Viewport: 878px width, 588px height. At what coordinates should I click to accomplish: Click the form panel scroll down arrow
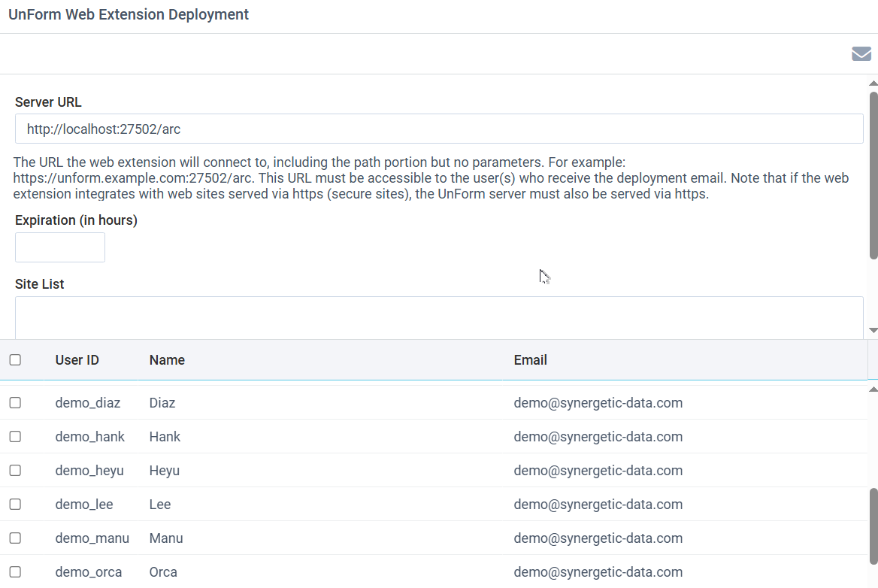873,330
